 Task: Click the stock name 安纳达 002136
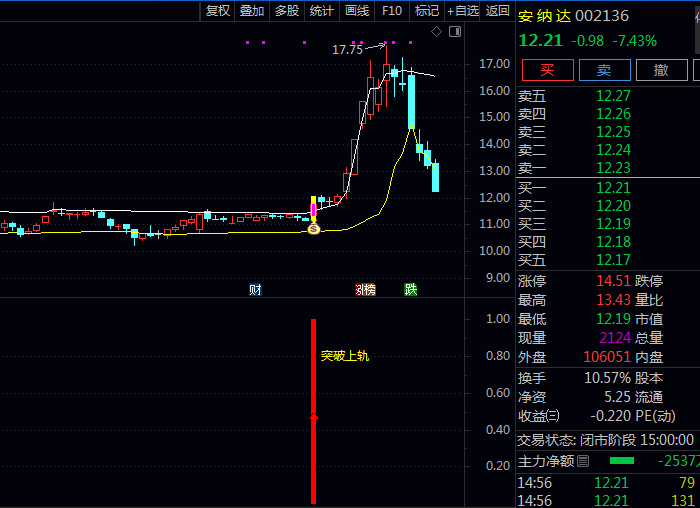pos(573,16)
